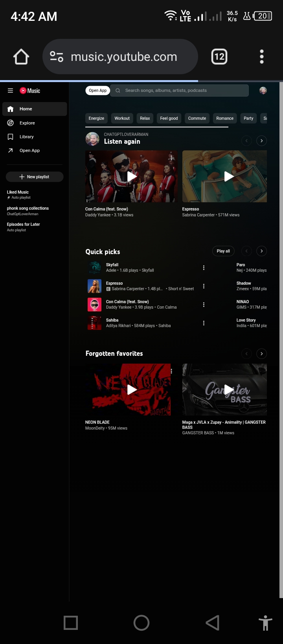Open Daddy Yankee artist link under Con Calma video
283x644 pixels.
point(98,215)
